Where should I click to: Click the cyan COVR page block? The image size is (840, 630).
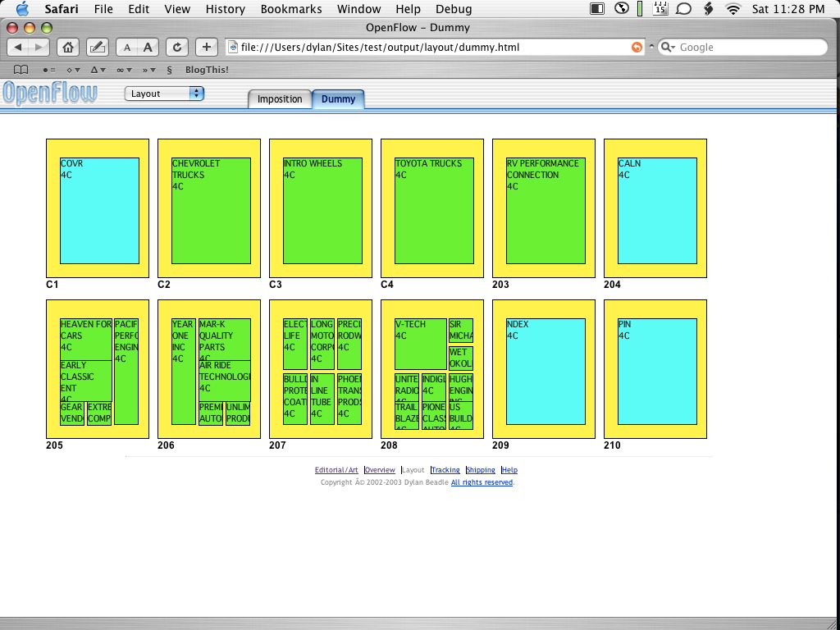pos(99,211)
